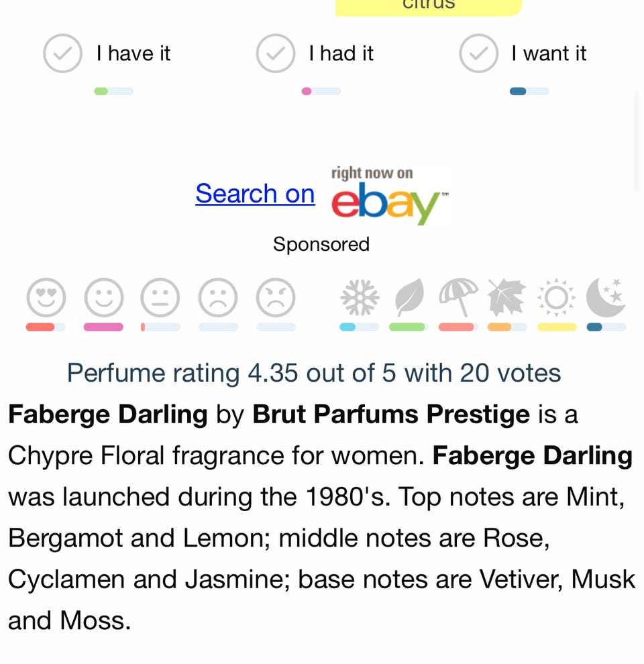Choose the neutral ok rating face
Image resolution: width=644 pixels, height=664 pixels.
point(160,298)
